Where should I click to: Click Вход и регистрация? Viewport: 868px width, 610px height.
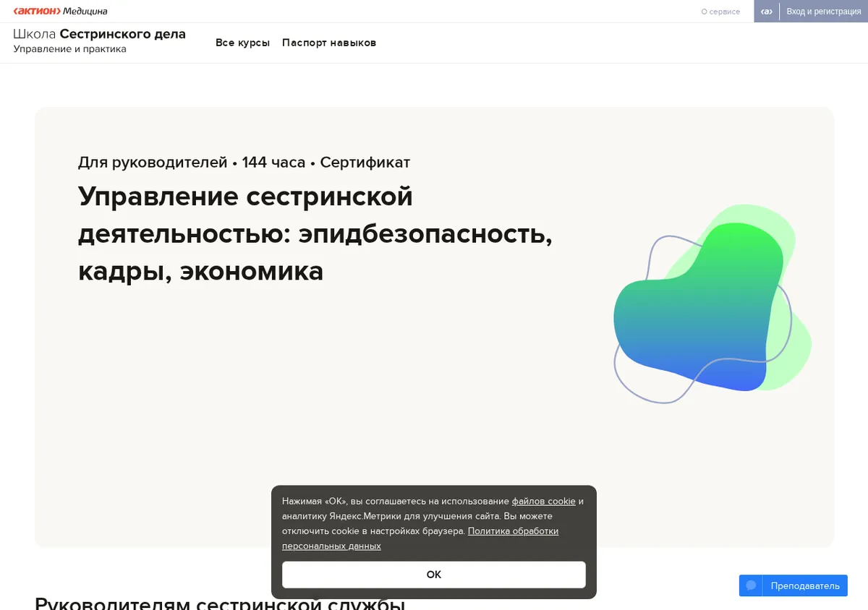tap(823, 12)
